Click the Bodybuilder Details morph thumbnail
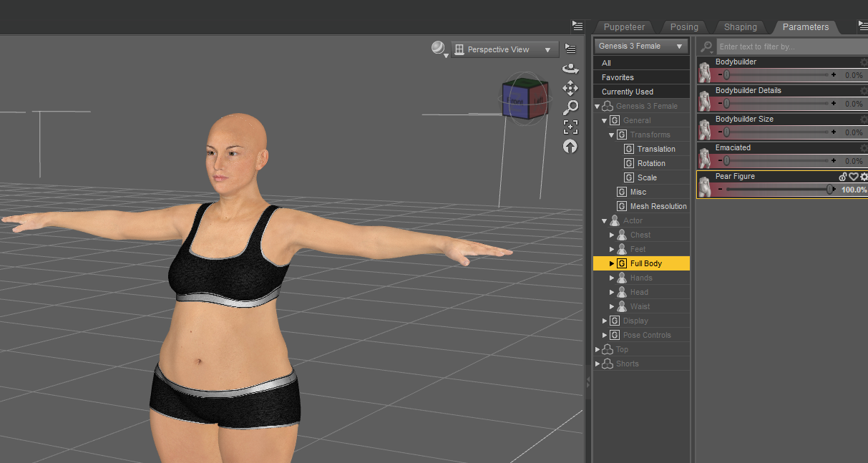 click(705, 101)
